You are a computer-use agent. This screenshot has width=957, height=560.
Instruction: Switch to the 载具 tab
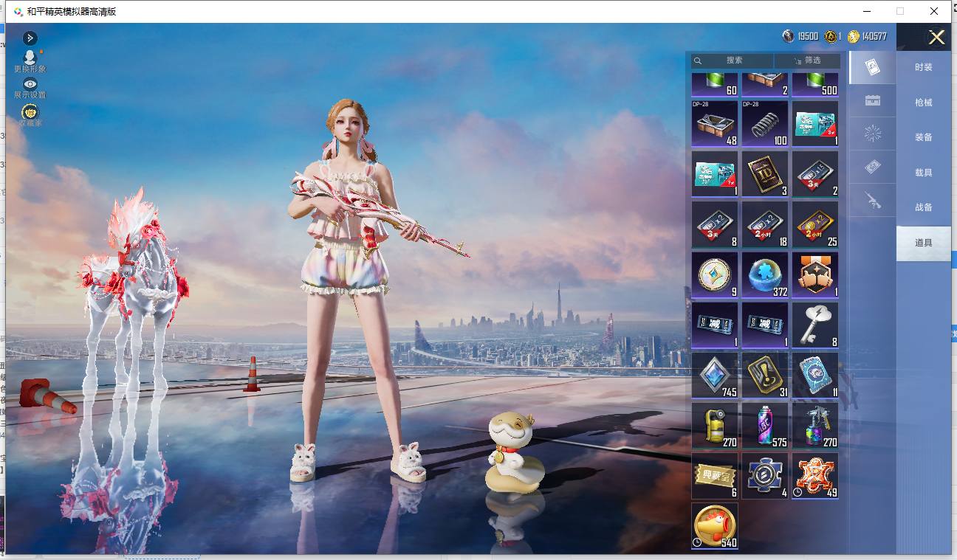[923, 173]
